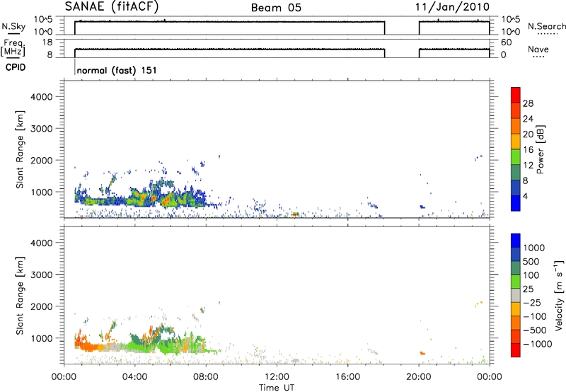This screenshot has height=392, width=566.
Task: Click the "1000" range tick of velocity panel
Action: [x=41, y=338]
